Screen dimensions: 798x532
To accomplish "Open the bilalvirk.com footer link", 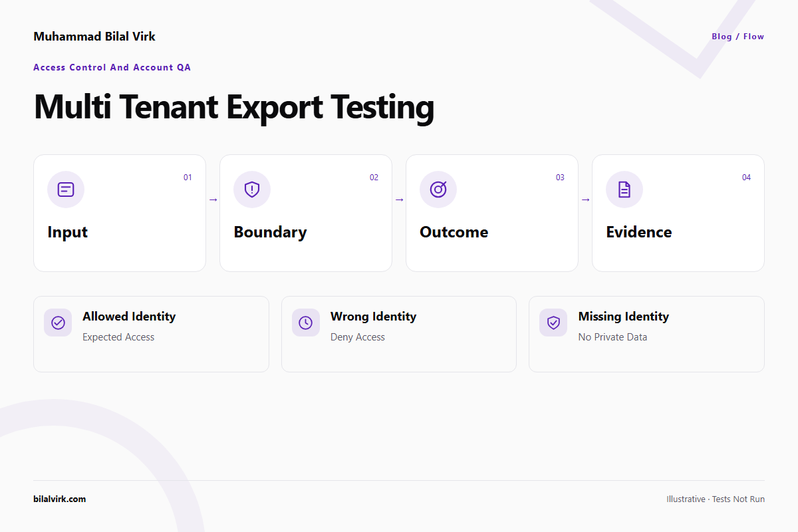I will (x=60, y=499).
